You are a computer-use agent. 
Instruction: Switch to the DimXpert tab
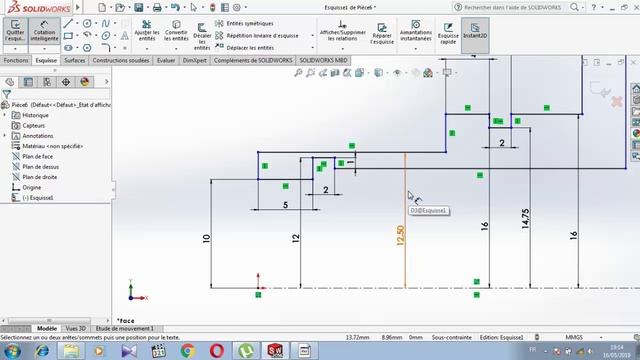click(x=194, y=60)
